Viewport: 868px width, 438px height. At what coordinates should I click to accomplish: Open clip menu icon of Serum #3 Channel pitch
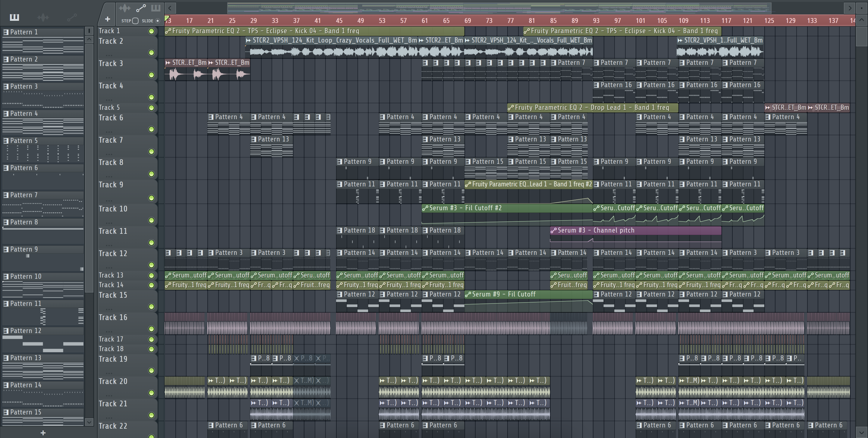(554, 231)
